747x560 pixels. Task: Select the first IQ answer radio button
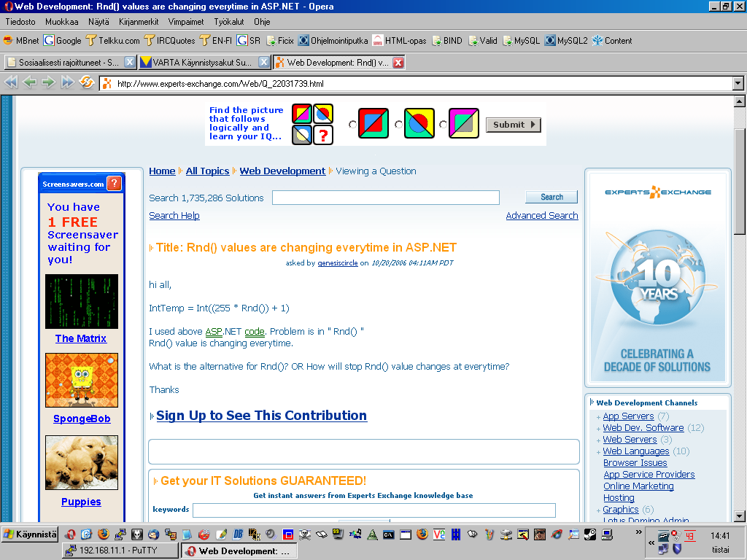pos(353,125)
